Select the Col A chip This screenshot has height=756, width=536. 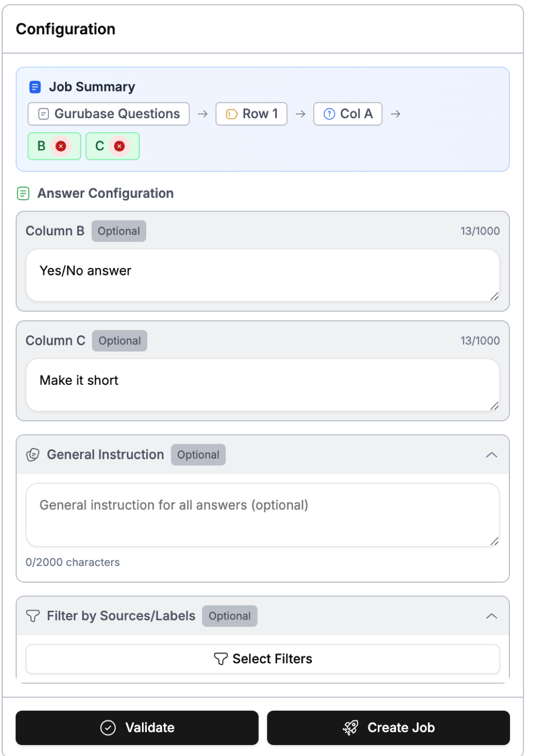(348, 114)
